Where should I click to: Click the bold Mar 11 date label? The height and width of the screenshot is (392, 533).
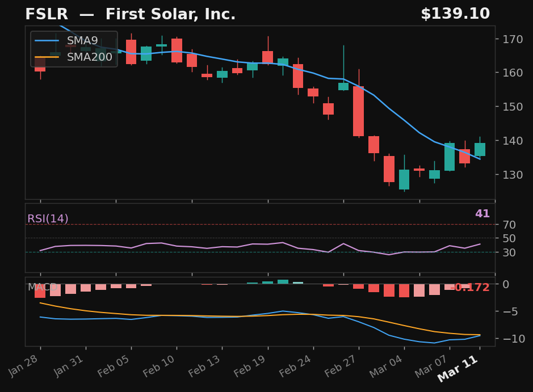(458, 369)
